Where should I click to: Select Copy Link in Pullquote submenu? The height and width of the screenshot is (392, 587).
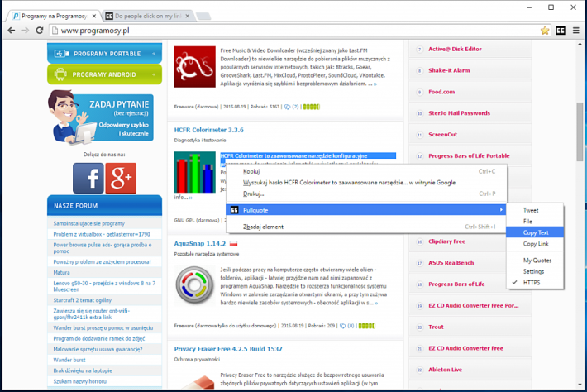point(535,244)
